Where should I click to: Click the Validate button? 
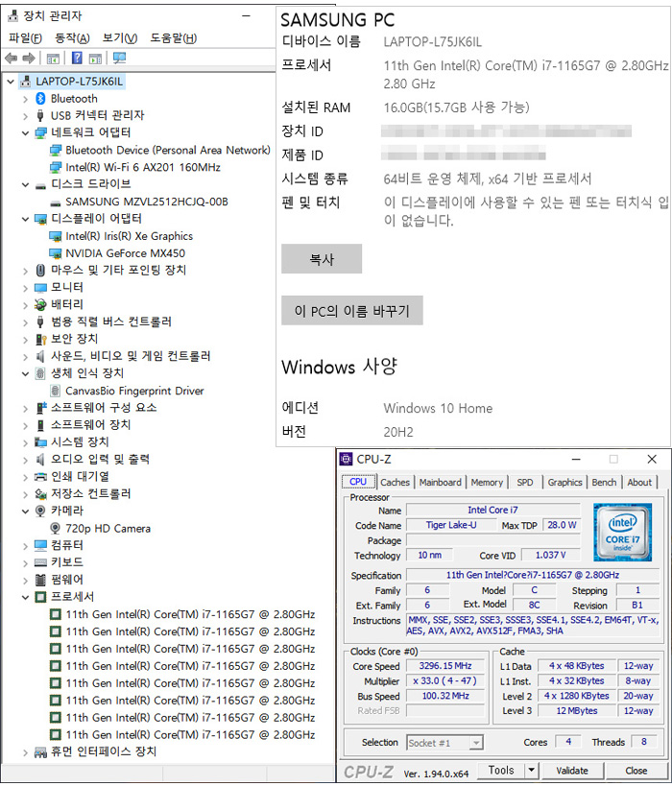[x=572, y=771]
